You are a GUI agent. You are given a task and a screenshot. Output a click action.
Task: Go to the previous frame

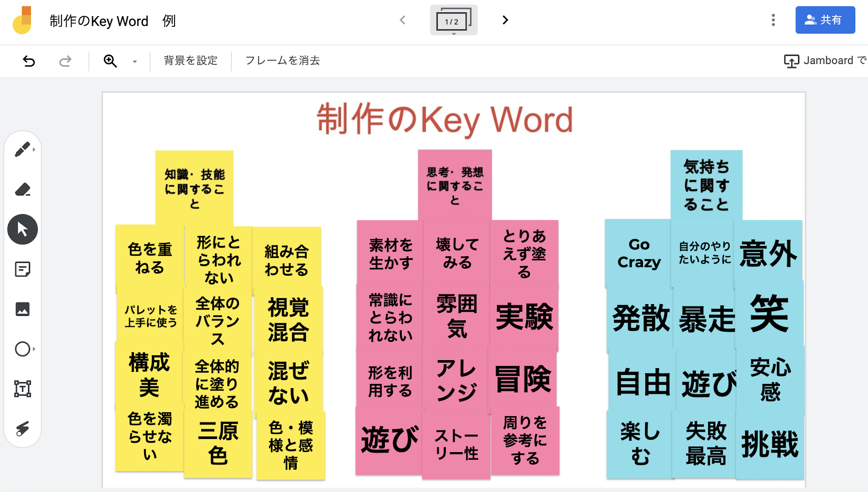click(403, 20)
